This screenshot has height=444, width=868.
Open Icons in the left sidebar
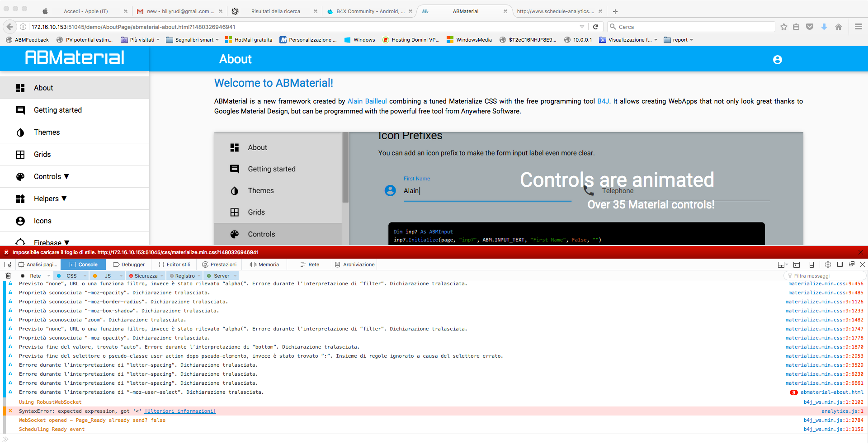coord(75,221)
